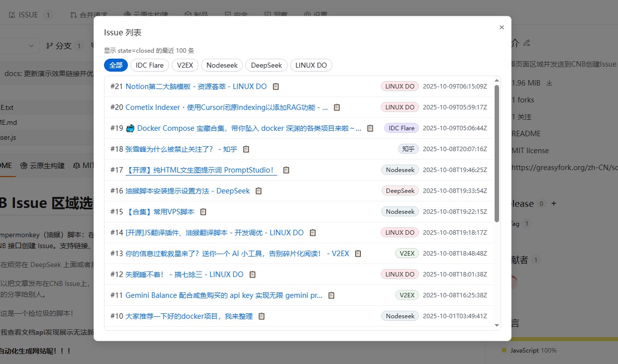Open issue #20 Cometix Indexer link

coord(227,107)
